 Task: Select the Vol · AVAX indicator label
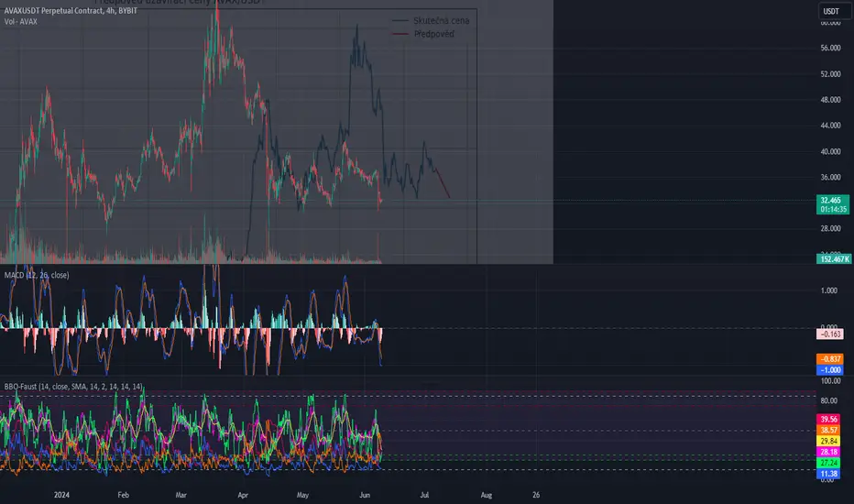point(21,22)
